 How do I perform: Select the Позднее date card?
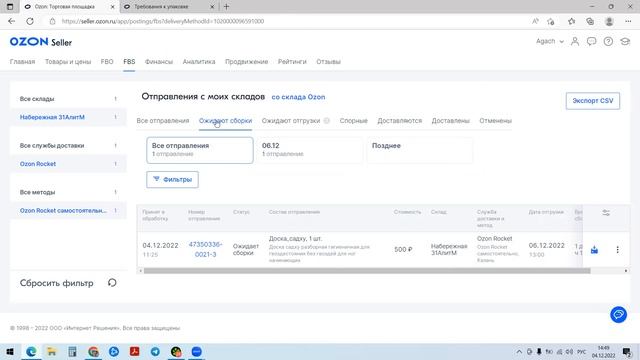point(420,150)
